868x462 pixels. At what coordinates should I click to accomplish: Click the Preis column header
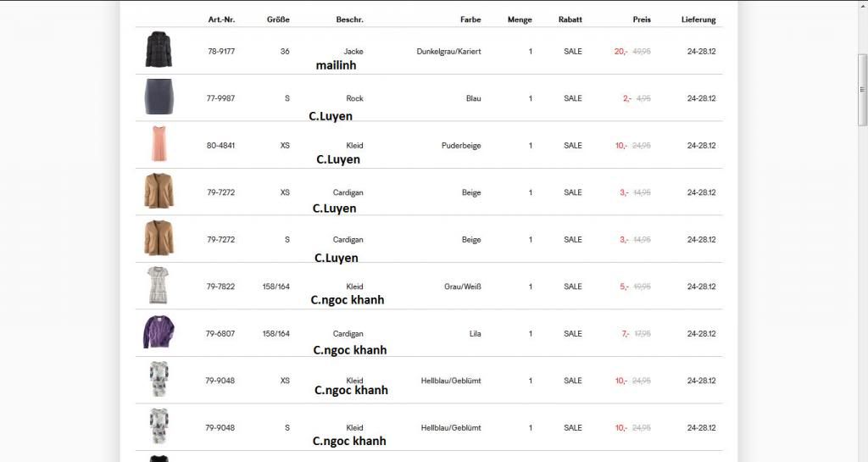tap(642, 19)
